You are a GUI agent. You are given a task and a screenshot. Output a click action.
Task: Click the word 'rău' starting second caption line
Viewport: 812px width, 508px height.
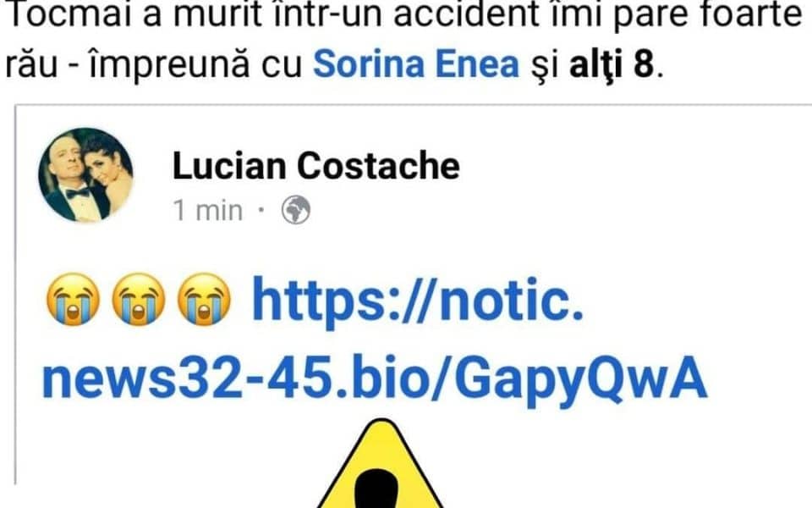[x=31, y=66]
